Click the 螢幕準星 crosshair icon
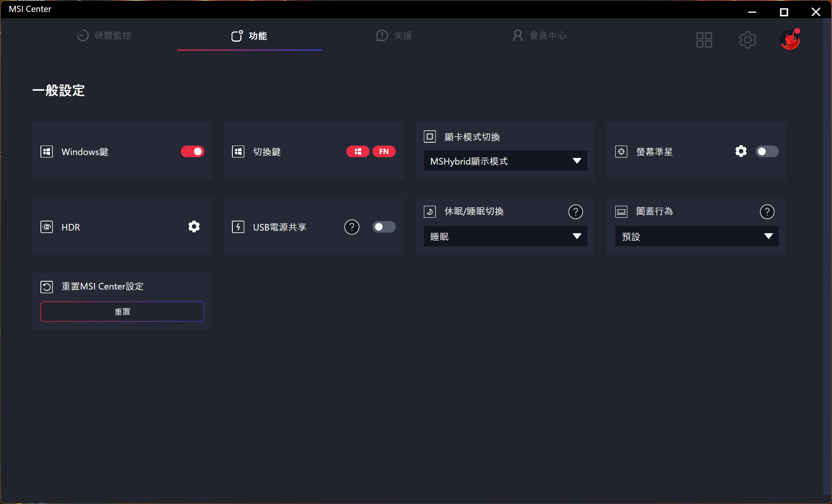Viewport: 832px width, 504px height. click(x=621, y=152)
